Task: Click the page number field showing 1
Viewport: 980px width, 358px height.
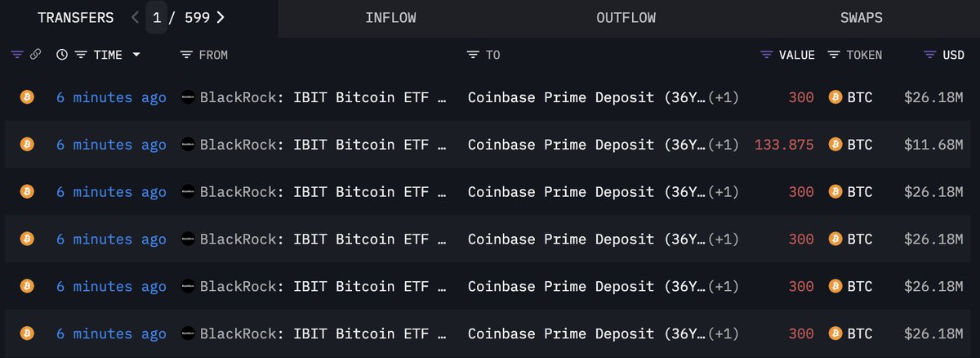Action: pos(156,17)
